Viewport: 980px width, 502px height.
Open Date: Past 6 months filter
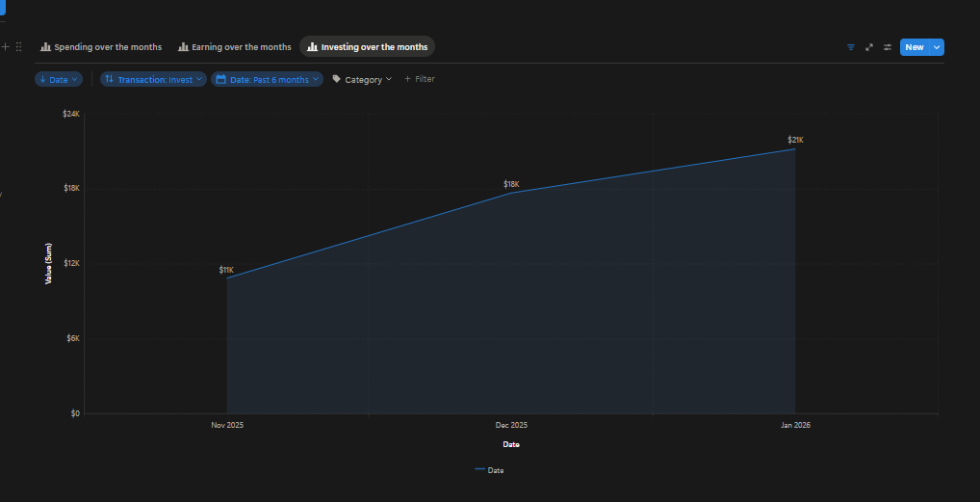pos(268,80)
